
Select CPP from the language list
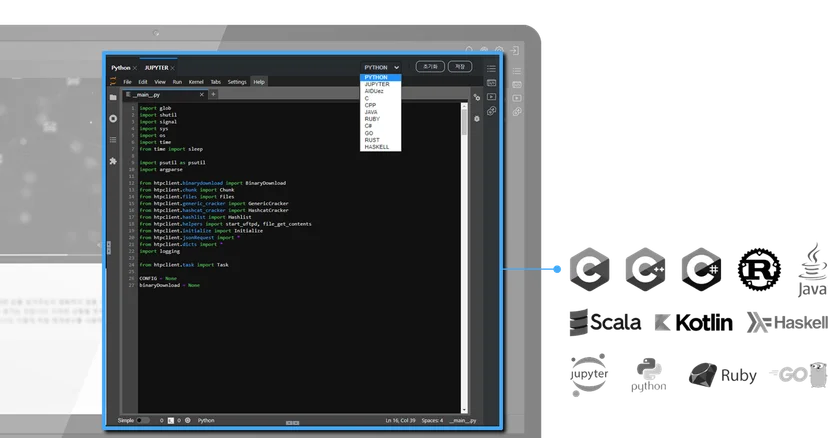click(x=380, y=105)
